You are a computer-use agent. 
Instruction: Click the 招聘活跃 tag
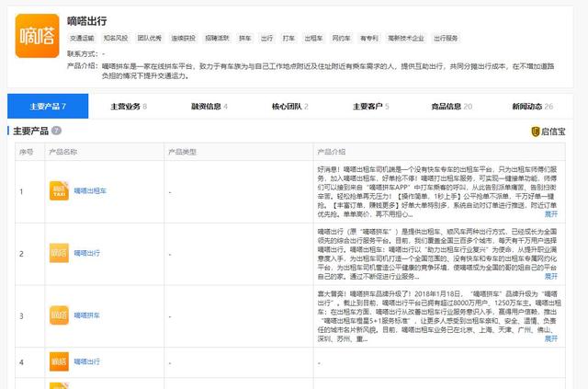tap(217, 38)
